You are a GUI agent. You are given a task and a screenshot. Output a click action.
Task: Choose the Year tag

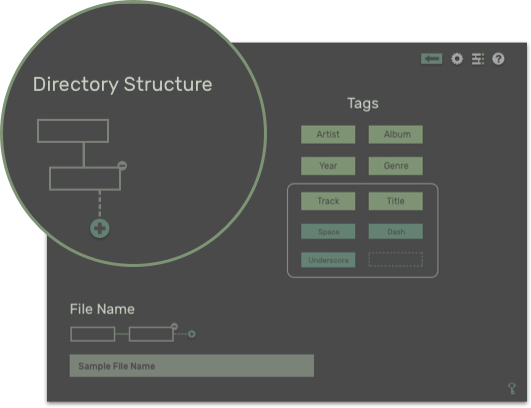328,166
